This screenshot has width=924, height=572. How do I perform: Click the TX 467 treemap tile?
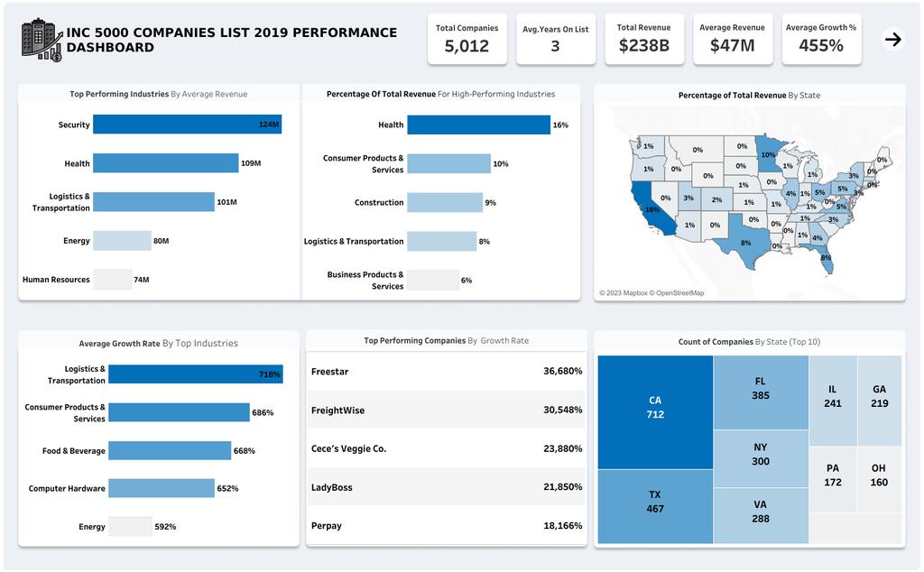[x=655, y=507]
